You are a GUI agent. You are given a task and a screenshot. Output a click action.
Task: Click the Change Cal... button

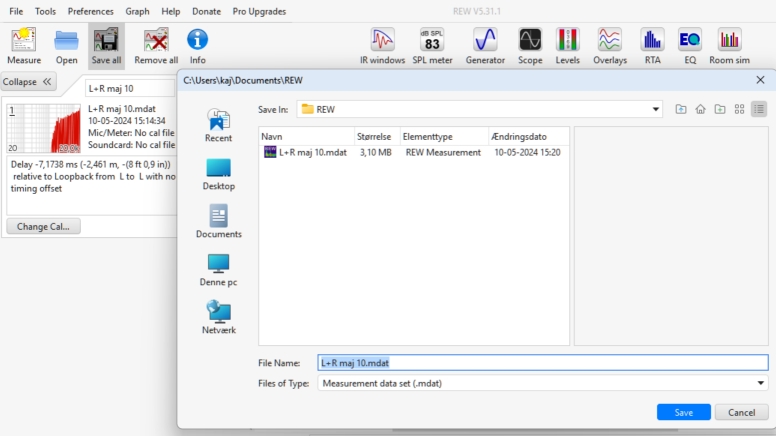point(43,227)
